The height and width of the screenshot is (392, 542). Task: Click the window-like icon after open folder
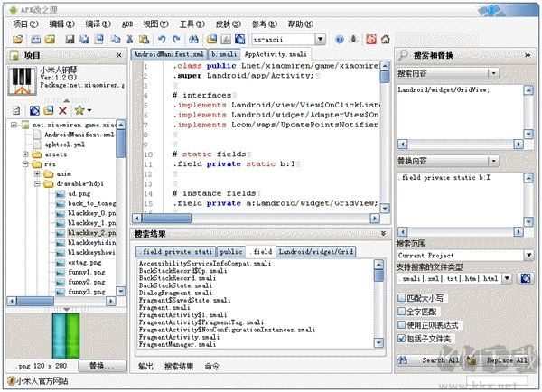pos(35,40)
